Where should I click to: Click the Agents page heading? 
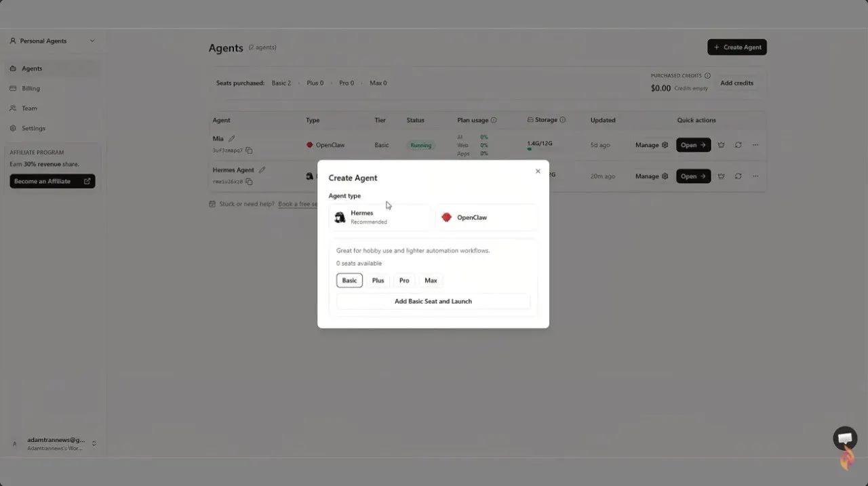(226, 48)
